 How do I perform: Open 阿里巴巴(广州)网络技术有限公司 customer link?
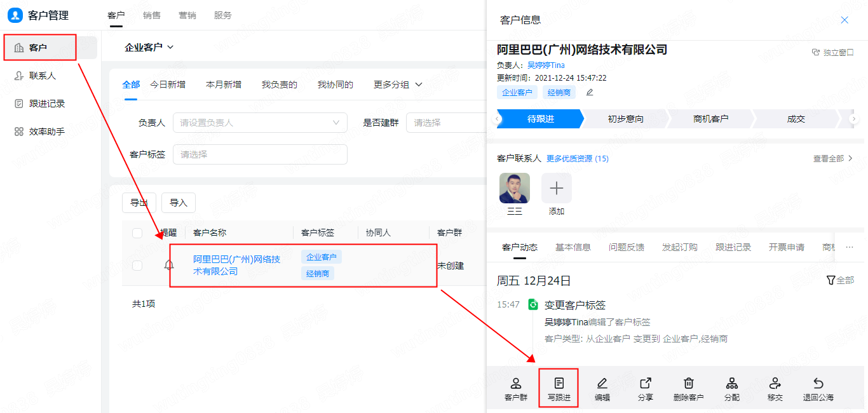coord(237,265)
